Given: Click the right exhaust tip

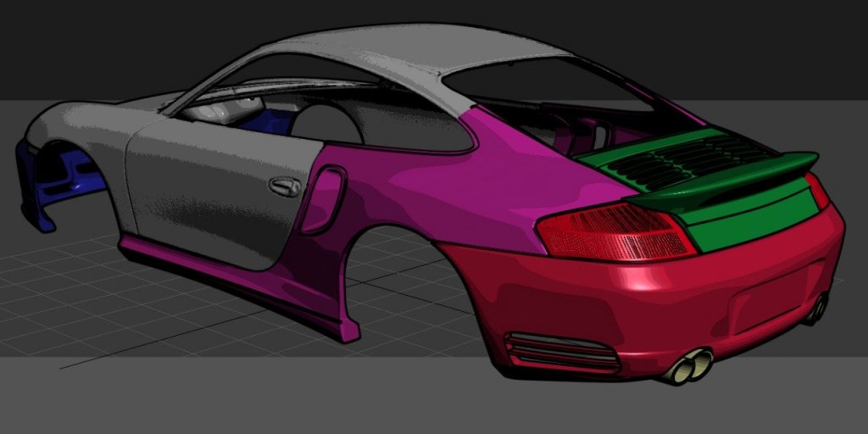Looking at the screenshot, I should click(x=817, y=309).
